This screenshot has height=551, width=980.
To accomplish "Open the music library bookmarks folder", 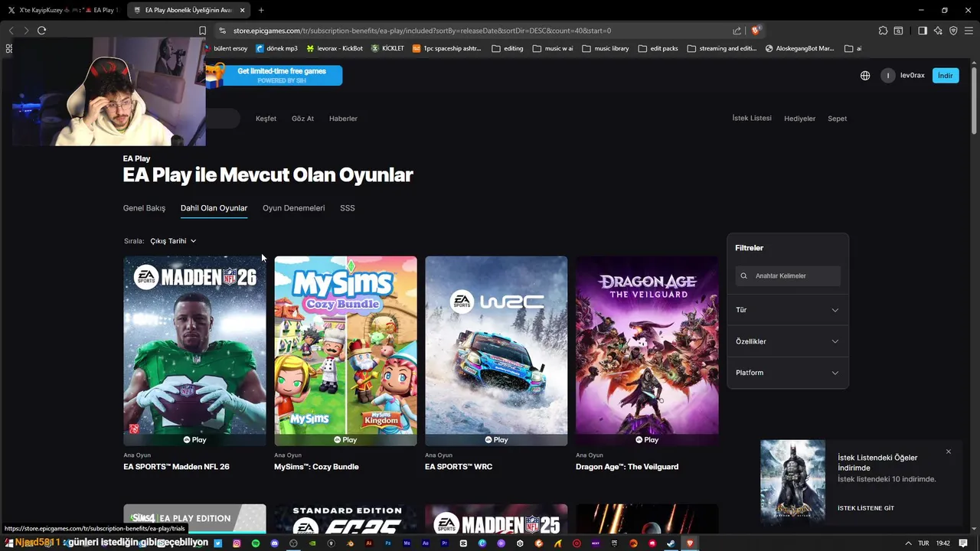I will (606, 48).
